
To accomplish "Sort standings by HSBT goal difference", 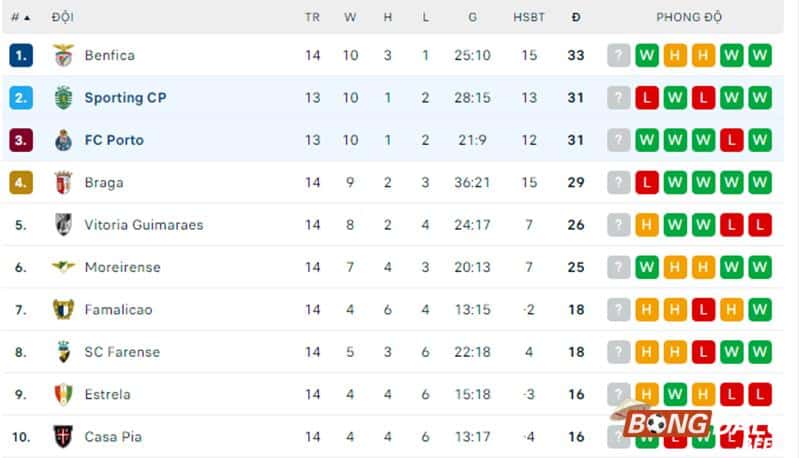I will (x=529, y=17).
